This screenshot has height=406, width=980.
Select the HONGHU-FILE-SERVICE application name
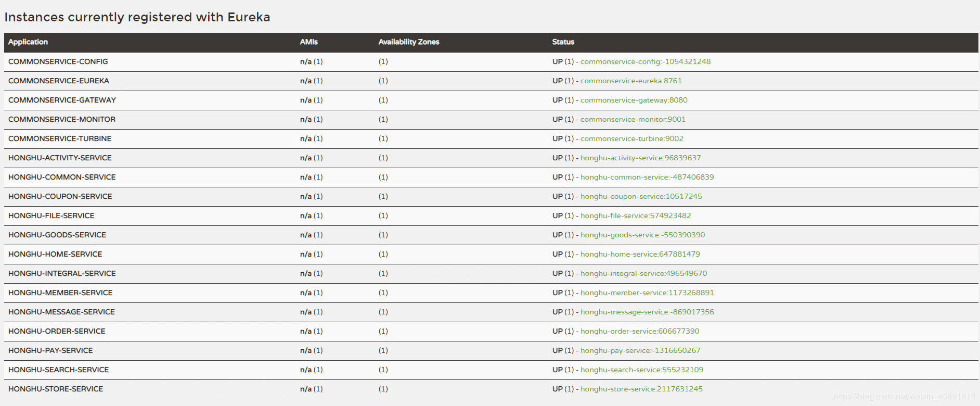click(x=51, y=215)
